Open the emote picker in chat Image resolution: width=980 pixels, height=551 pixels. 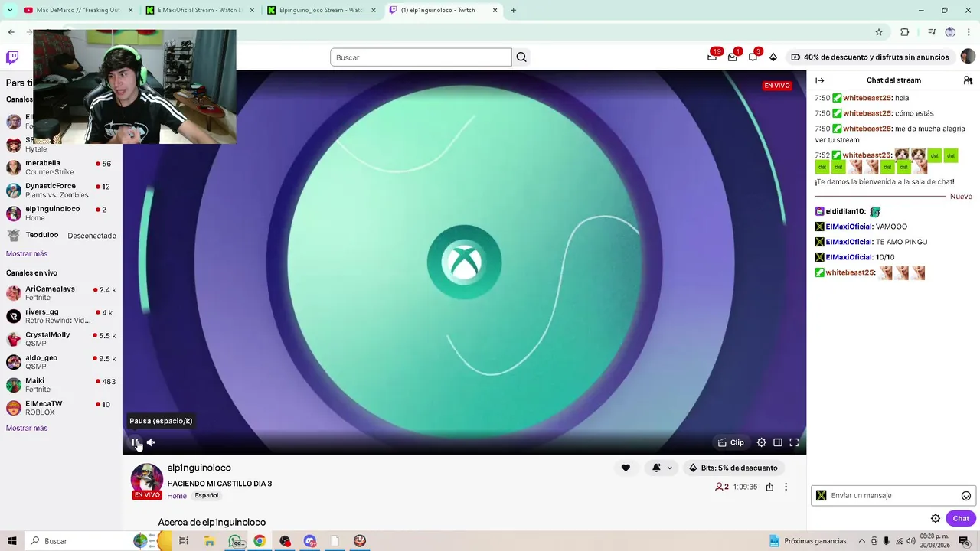click(x=966, y=496)
